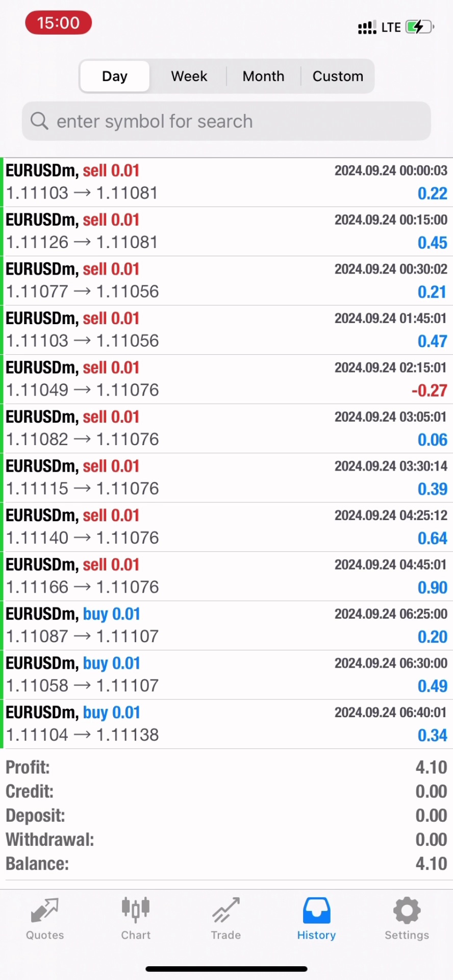The height and width of the screenshot is (980, 453).
Task: Tap the Balance summary row
Action: tap(226, 864)
